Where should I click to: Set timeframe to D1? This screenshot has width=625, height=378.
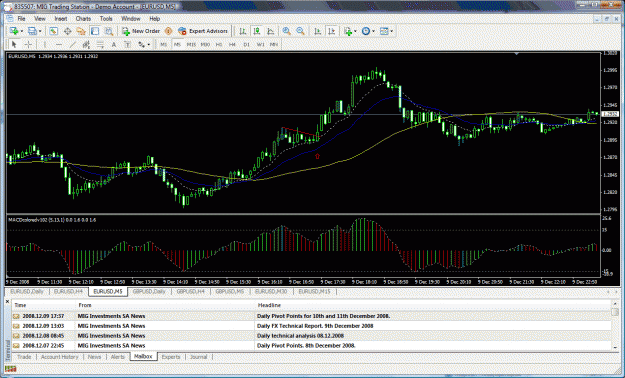246,45
